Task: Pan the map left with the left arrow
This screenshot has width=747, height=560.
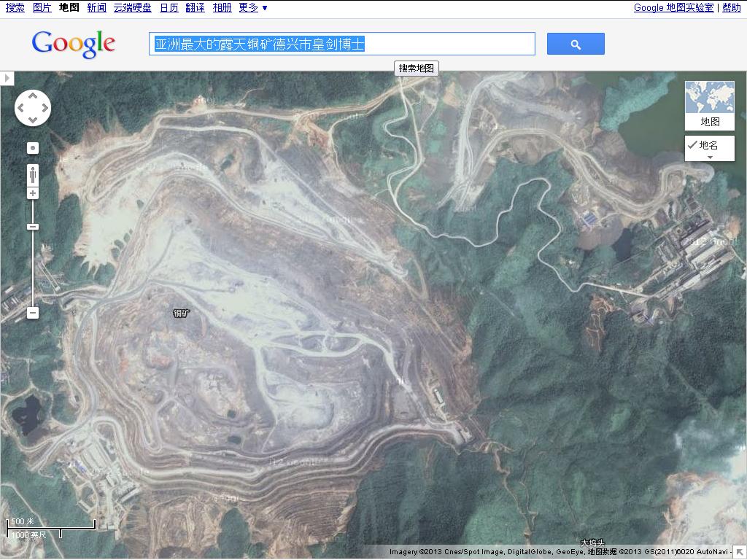Action: (x=21, y=109)
